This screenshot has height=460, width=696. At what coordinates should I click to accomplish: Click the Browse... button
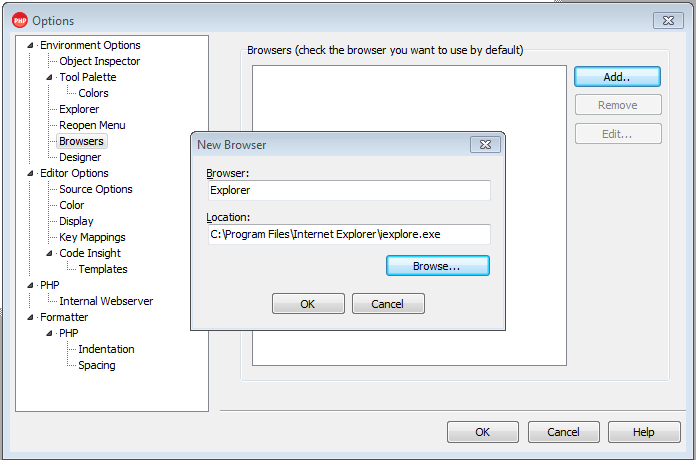(438, 266)
